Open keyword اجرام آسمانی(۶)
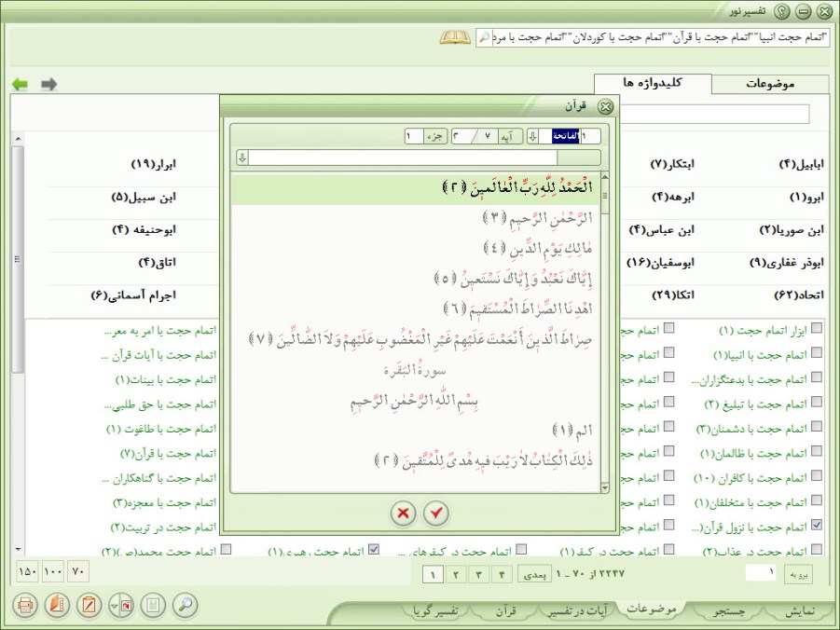840x630 pixels. click(x=133, y=295)
